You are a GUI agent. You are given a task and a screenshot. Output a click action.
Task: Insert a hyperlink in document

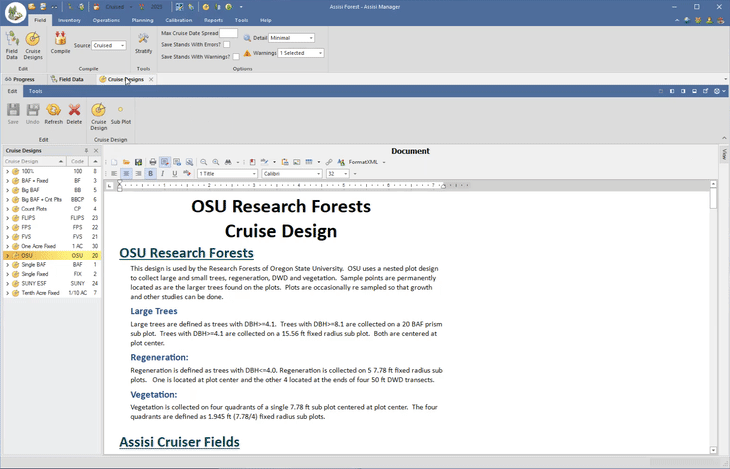[329, 162]
